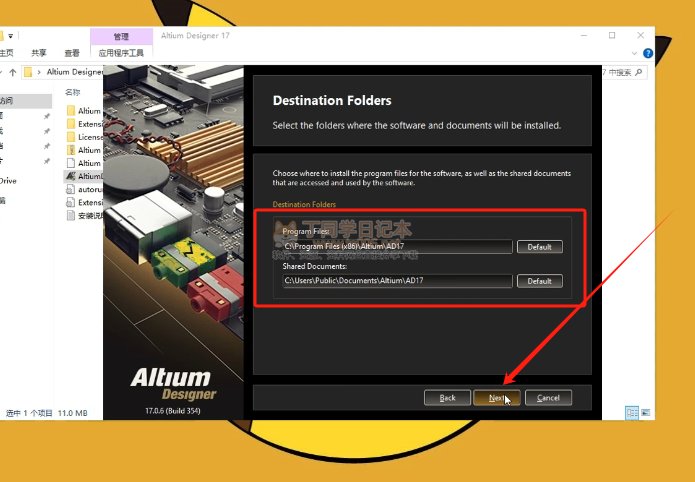Image resolution: width=695 pixels, height=482 pixels.
Task: Open the 应用程序工具 tab in File Explorer
Action: (x=121, y=53)
